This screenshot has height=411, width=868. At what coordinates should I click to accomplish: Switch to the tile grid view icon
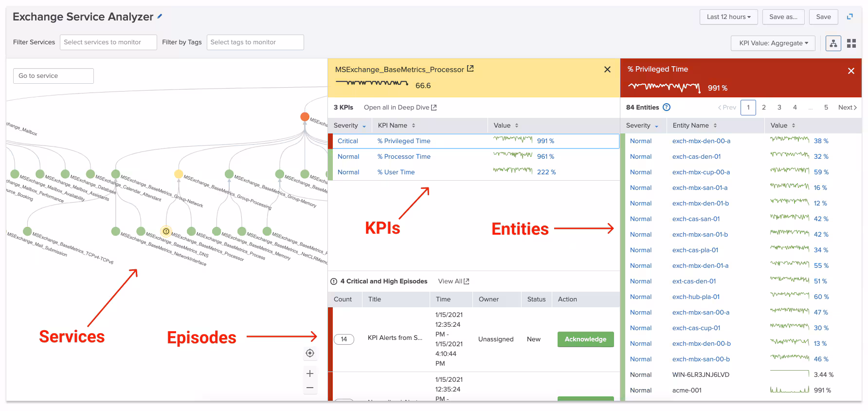pyautogui.click(x=851, y=43)
